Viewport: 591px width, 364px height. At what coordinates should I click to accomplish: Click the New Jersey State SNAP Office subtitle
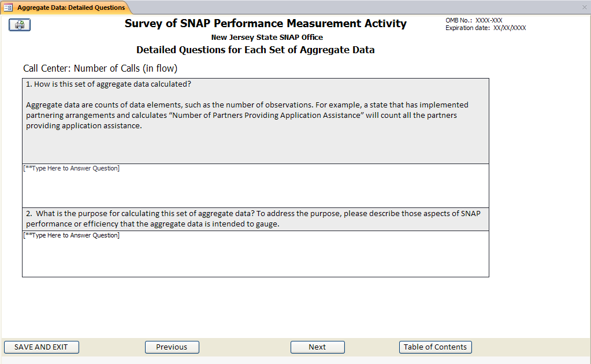coord(267,38)
